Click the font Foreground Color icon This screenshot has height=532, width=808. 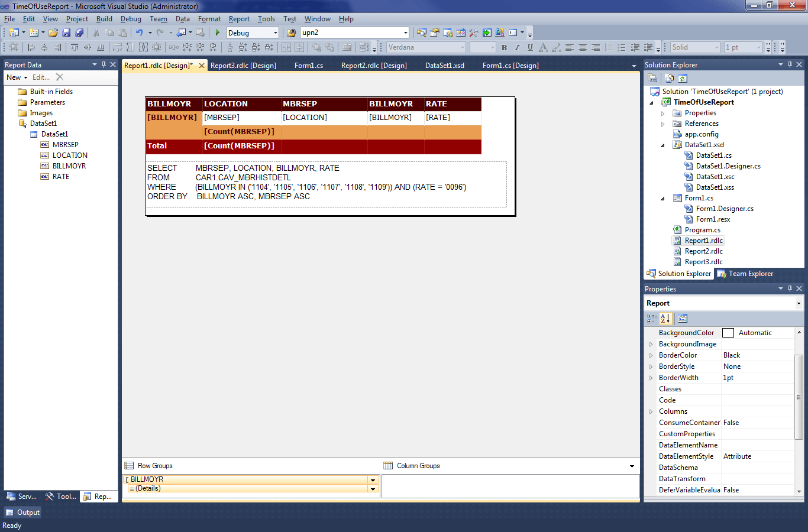[x=543, y=47]
